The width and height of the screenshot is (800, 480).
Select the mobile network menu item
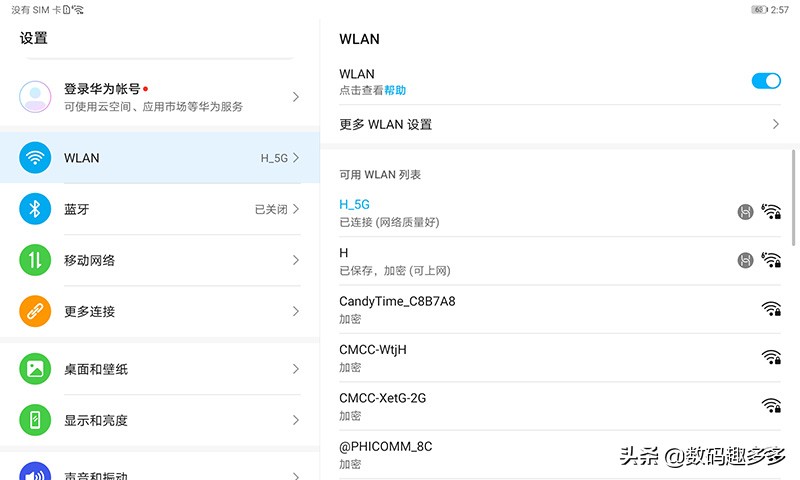pos(160,260)
